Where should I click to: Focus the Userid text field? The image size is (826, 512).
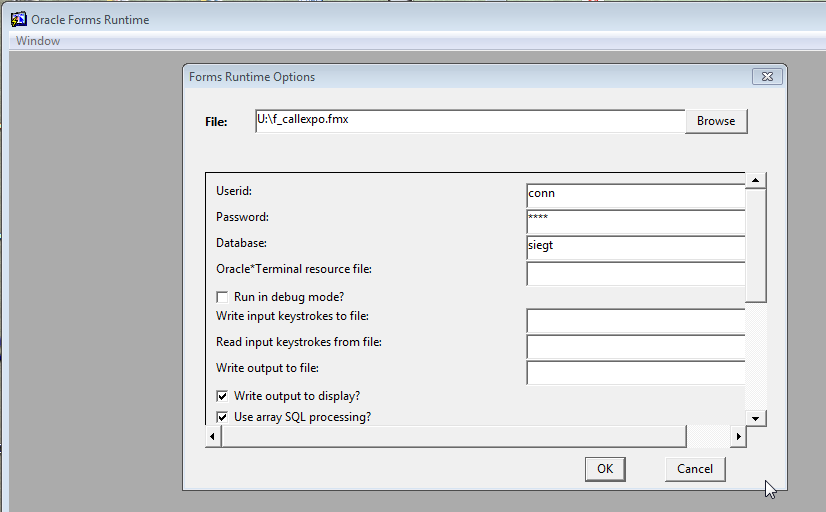pyautogui.click(x=636, y=195)
